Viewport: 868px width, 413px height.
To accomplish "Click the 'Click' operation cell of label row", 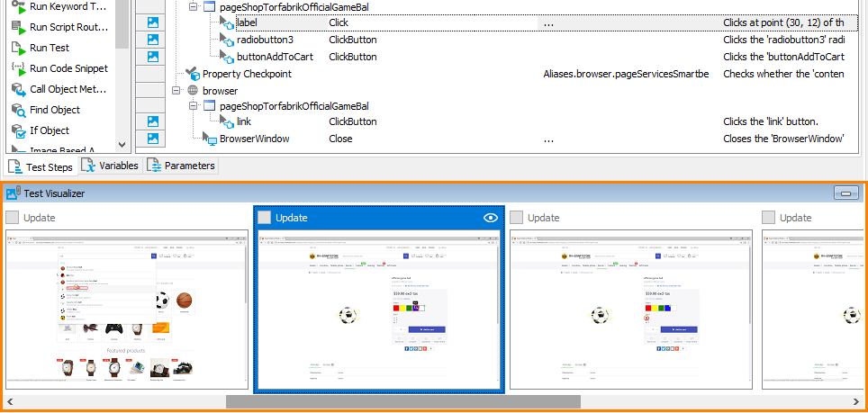I will (x=339, y=22).
